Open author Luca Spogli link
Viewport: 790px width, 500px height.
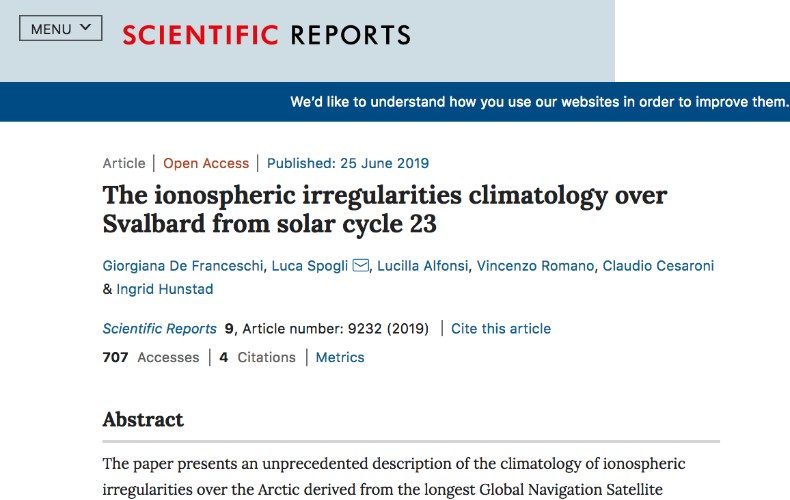[x=310, y=266]
